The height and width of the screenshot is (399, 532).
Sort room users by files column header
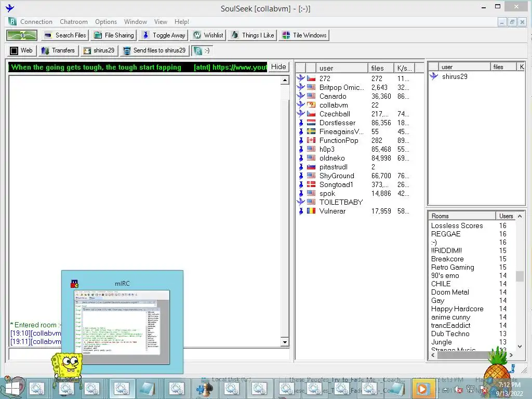(x=381, y=68)
